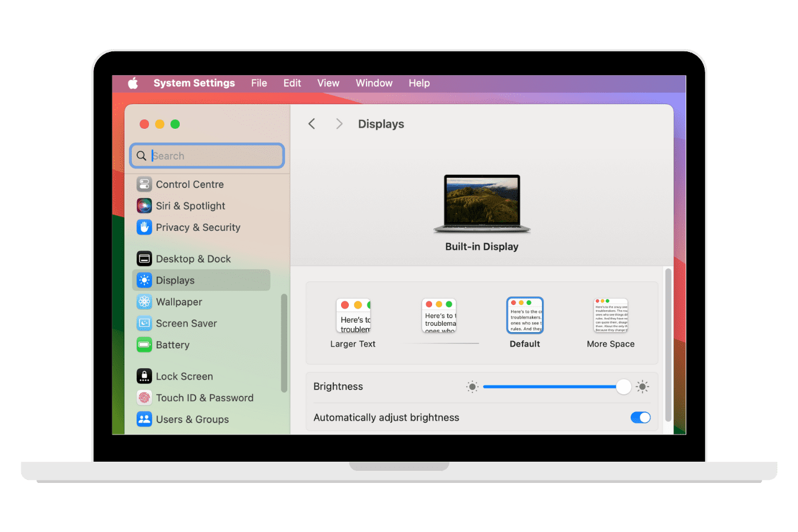Turn off Automatically adjust brightness
798x532 pixels.
click(641, 417)
